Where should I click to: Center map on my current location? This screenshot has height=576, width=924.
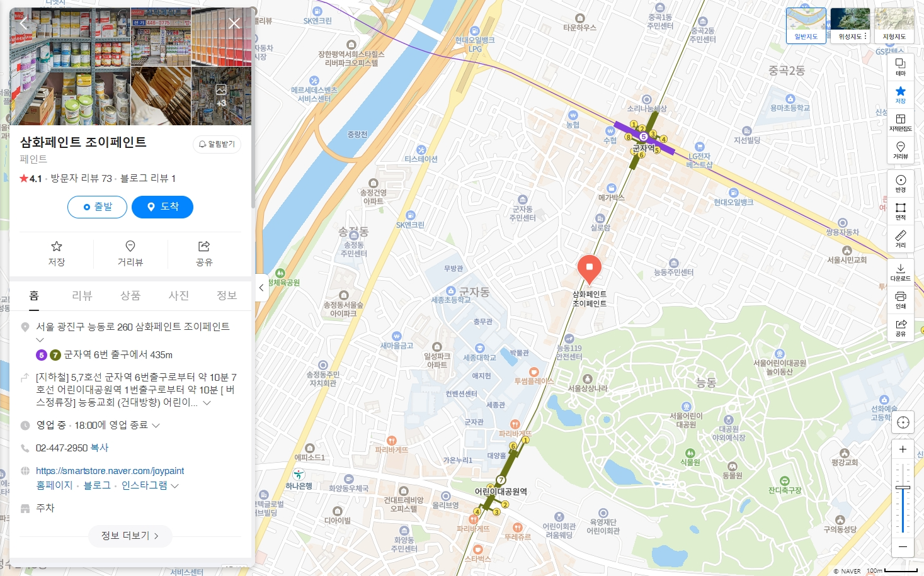tap(903, 422)
